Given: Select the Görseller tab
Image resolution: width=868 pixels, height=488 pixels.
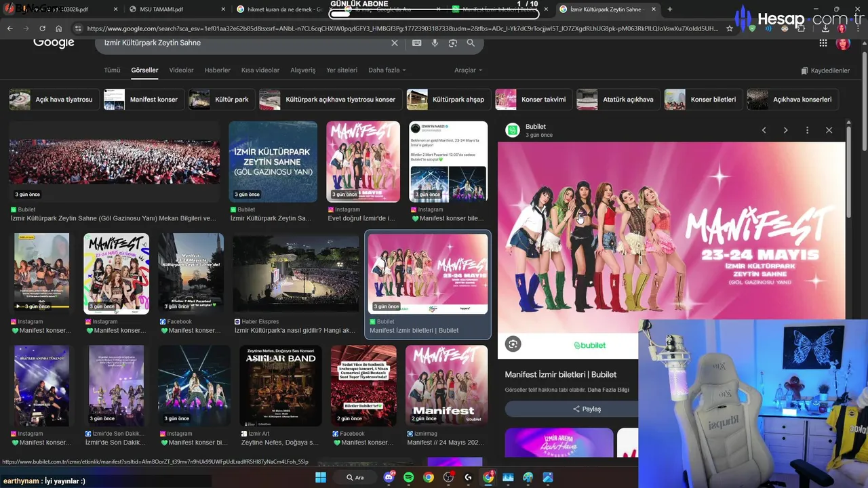Looking at the screenshot, I should [144, 70].
